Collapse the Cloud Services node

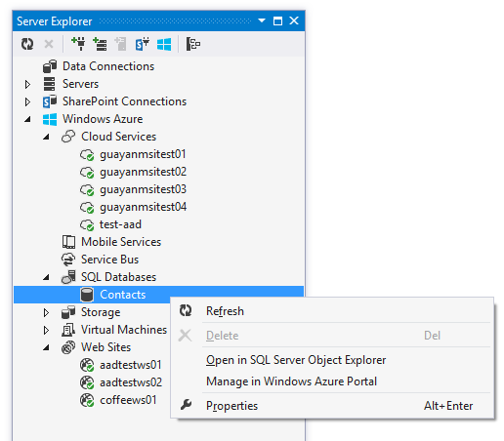46,137
